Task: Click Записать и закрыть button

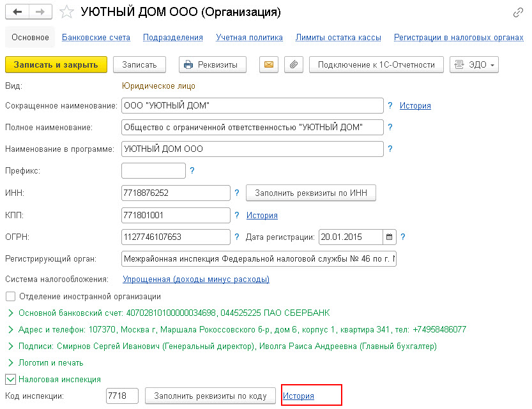Action: (56, 64)
